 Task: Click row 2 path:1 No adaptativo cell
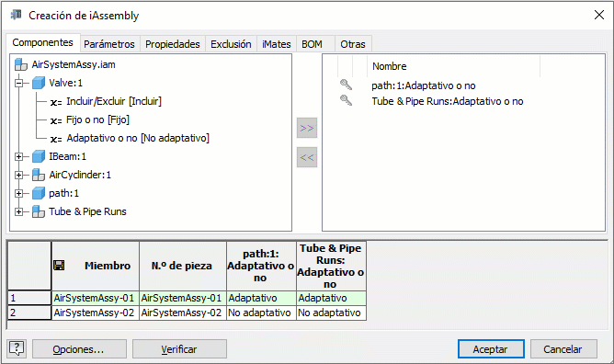(261, 313)
